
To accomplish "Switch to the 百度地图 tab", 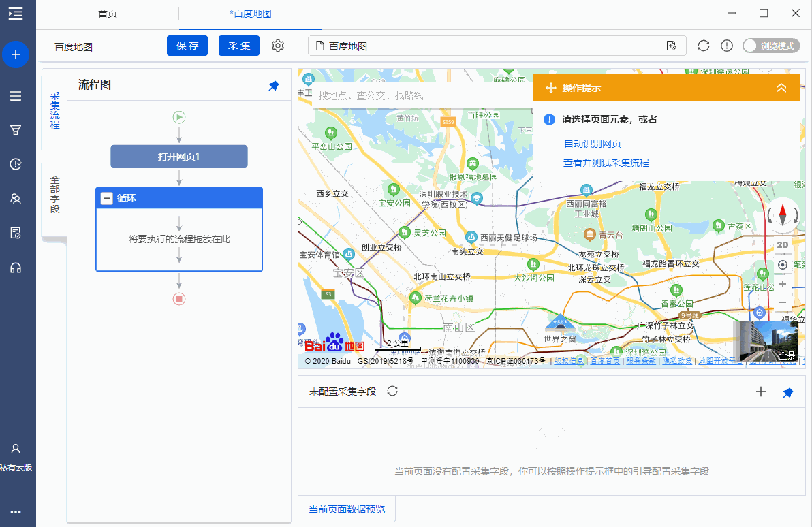I will 251,14.
